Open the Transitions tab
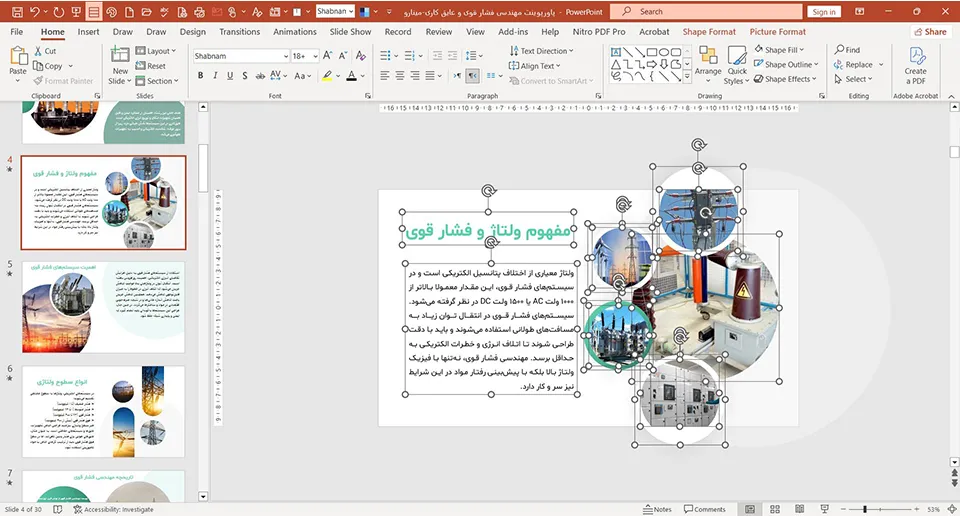The image size is (960, 516). [239, 32]
